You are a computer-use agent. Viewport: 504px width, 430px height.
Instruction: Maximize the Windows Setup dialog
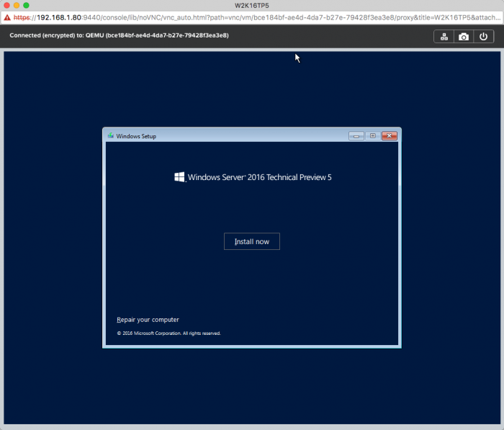coord(372,136)
